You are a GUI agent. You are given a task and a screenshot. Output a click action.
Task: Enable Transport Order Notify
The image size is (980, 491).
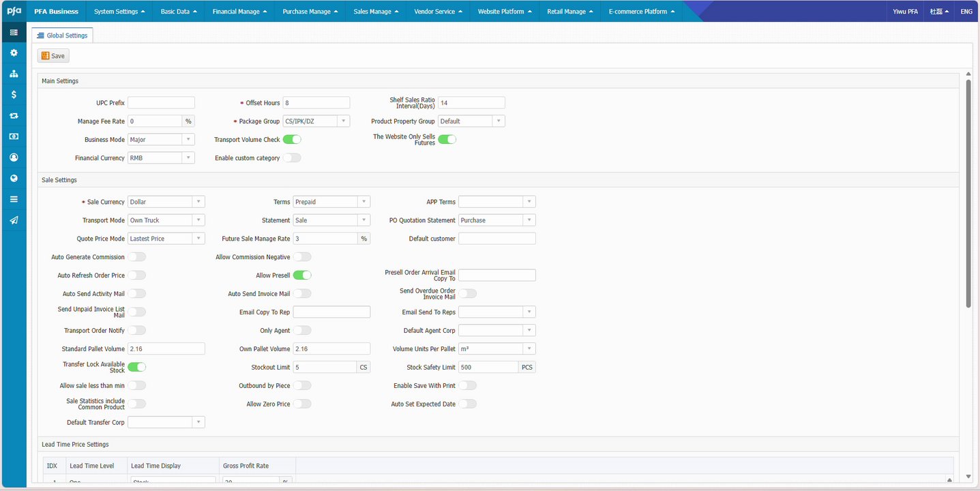[137, 331]
